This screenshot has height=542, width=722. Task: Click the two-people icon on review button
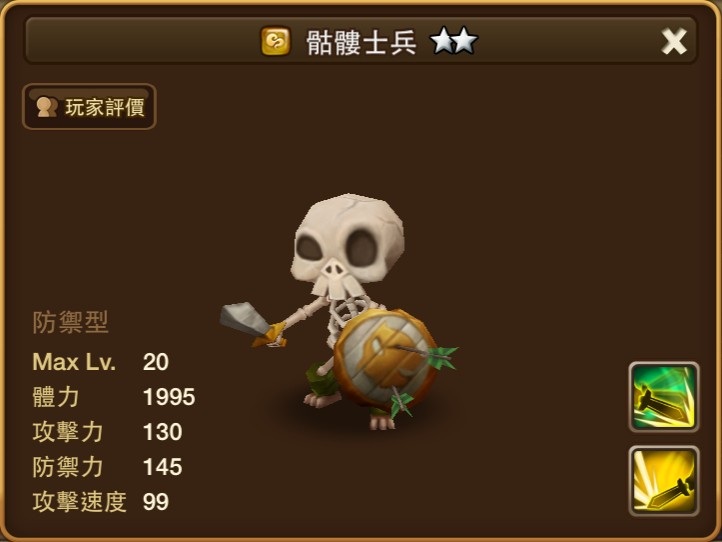click(47, 107)
